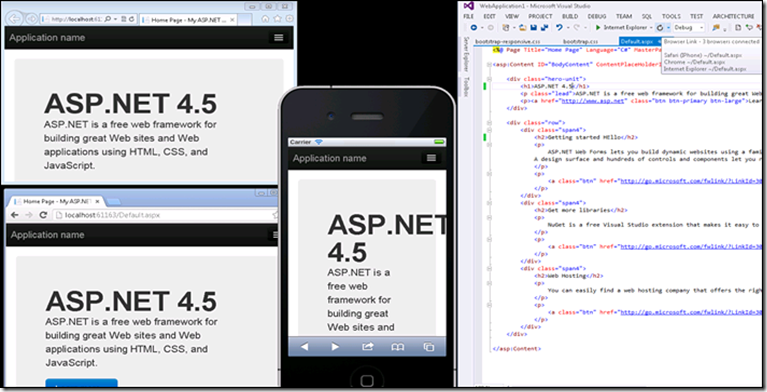Screen dimensions: 767x392
Task: Click the Application name link in IE
Action: (47, 38)
